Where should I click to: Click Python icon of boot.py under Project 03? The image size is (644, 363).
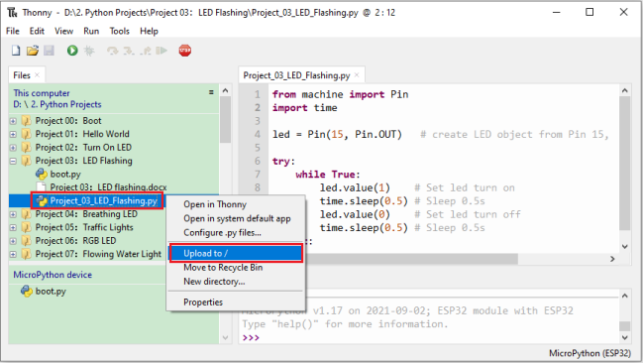pos(41,175)
